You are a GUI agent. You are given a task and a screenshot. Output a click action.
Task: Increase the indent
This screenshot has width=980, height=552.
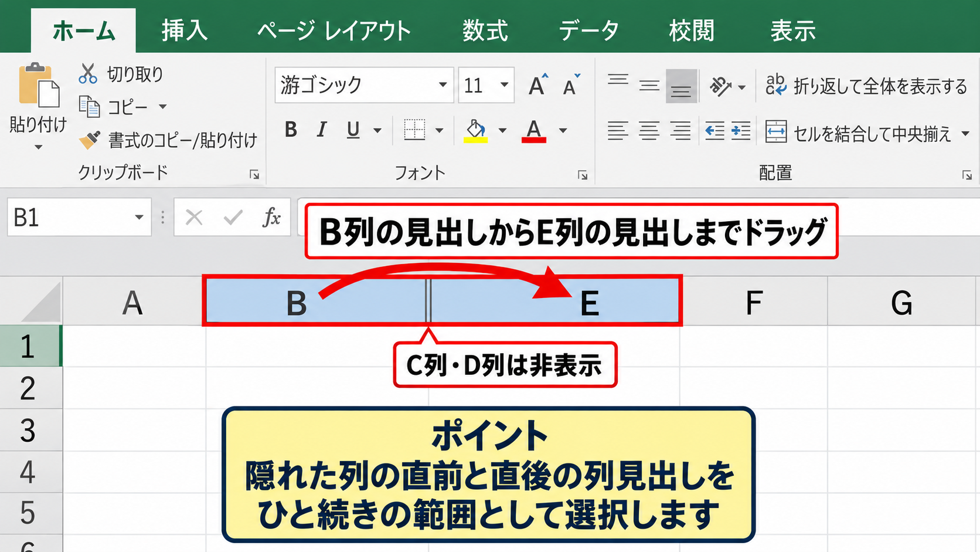(740, 130)
